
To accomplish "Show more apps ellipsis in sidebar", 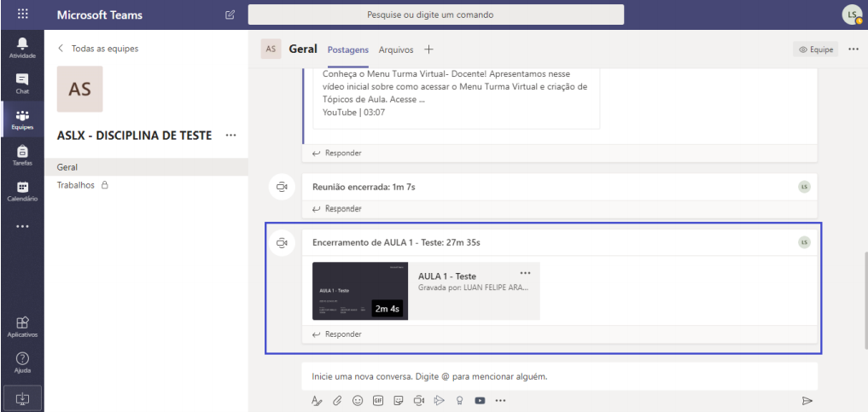I will (22, 227).
